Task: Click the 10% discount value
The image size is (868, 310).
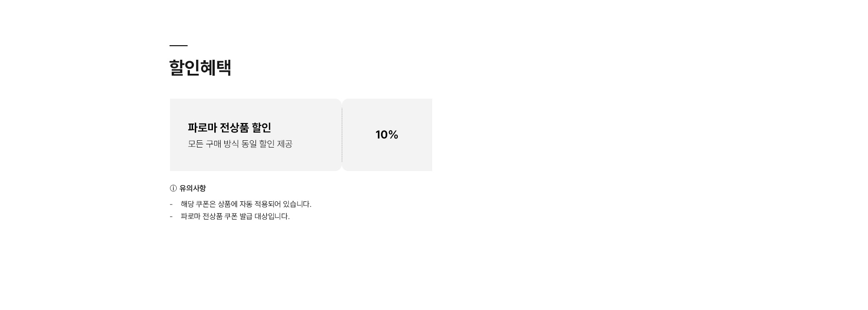Action: [x=387, y=135]
